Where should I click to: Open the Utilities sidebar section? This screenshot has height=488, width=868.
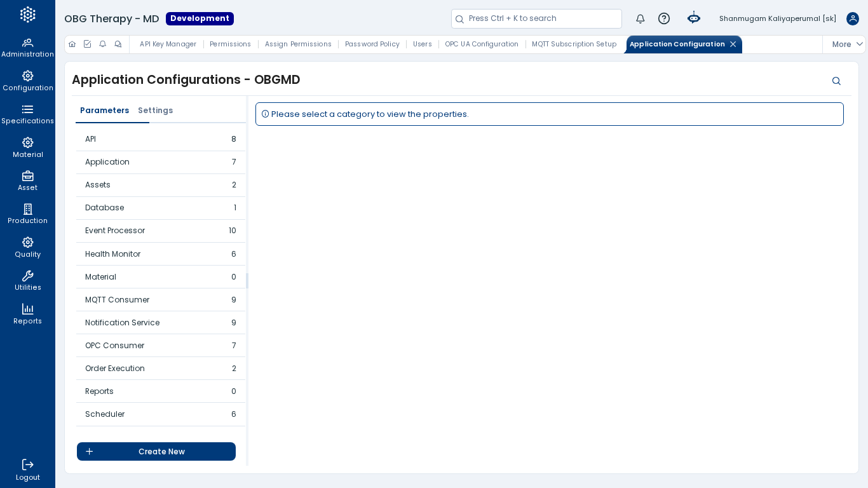click(27, 281)
